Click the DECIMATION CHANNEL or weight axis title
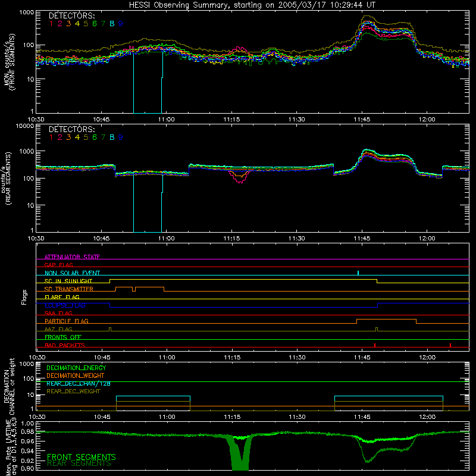 [9, 387]
